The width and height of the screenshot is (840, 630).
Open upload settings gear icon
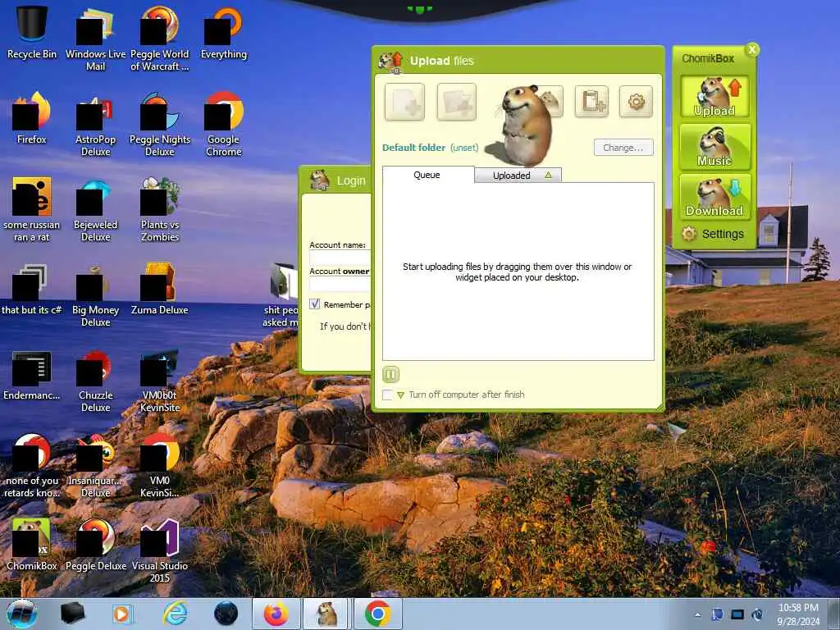[636, 101]
